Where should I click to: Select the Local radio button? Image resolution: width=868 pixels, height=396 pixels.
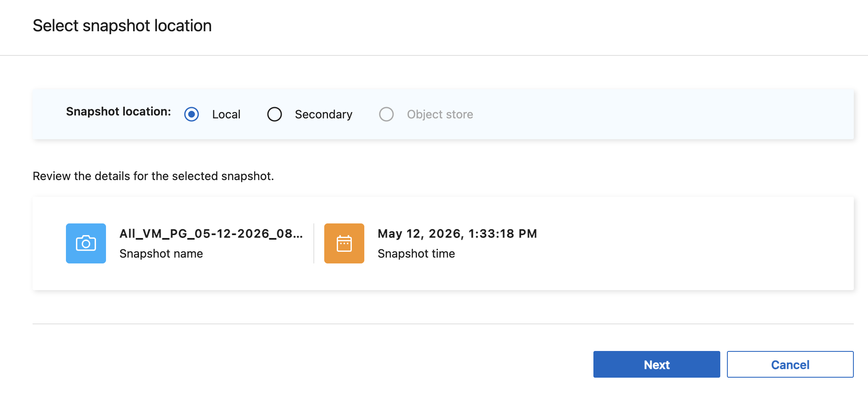pos(192,114)
